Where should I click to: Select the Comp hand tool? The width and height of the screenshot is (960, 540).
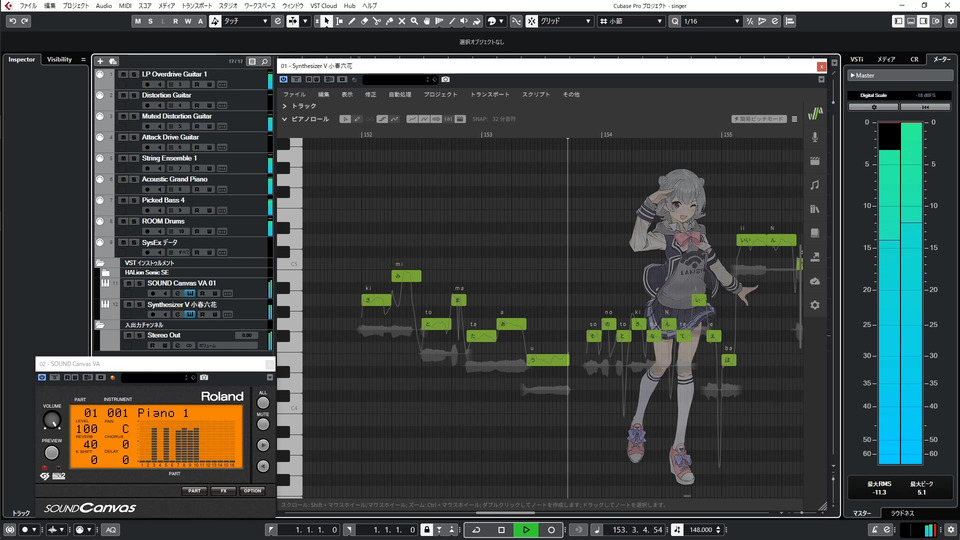pyautogui.click(x=427, y=21)
